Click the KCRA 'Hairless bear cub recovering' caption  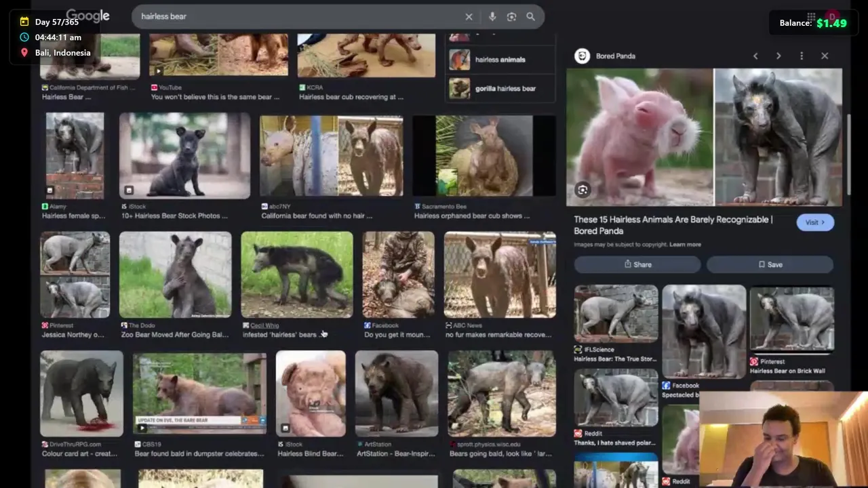click(351, 97)
